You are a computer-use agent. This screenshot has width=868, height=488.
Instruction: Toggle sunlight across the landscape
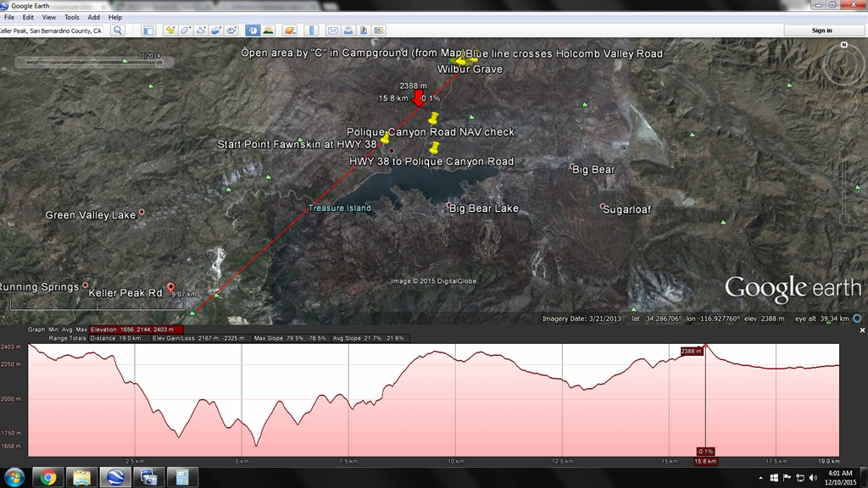pos(268,30)
